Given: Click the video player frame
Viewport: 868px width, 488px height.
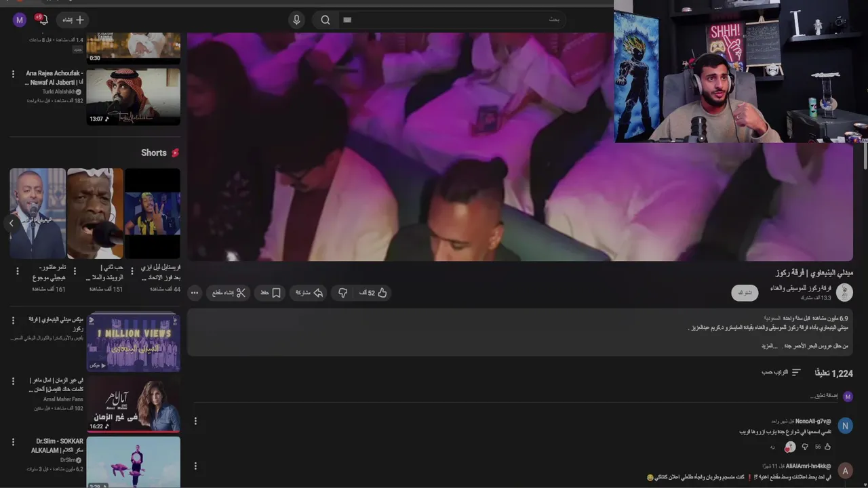Looking at the screenshot, I should click(520, 146).
